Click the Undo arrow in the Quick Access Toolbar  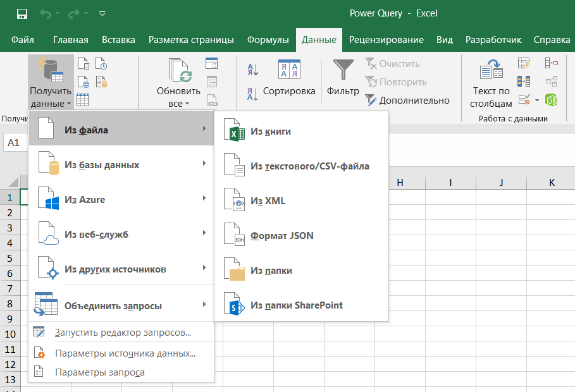[46, 13]
